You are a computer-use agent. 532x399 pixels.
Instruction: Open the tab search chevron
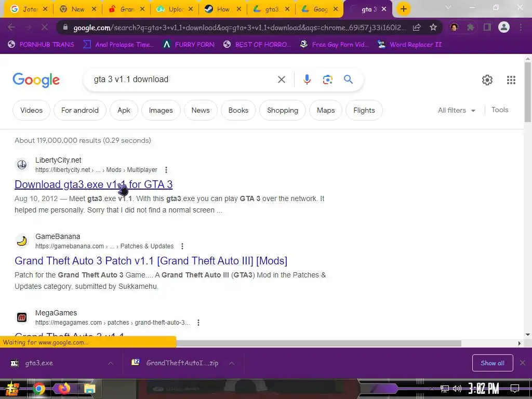coord(448,7)
